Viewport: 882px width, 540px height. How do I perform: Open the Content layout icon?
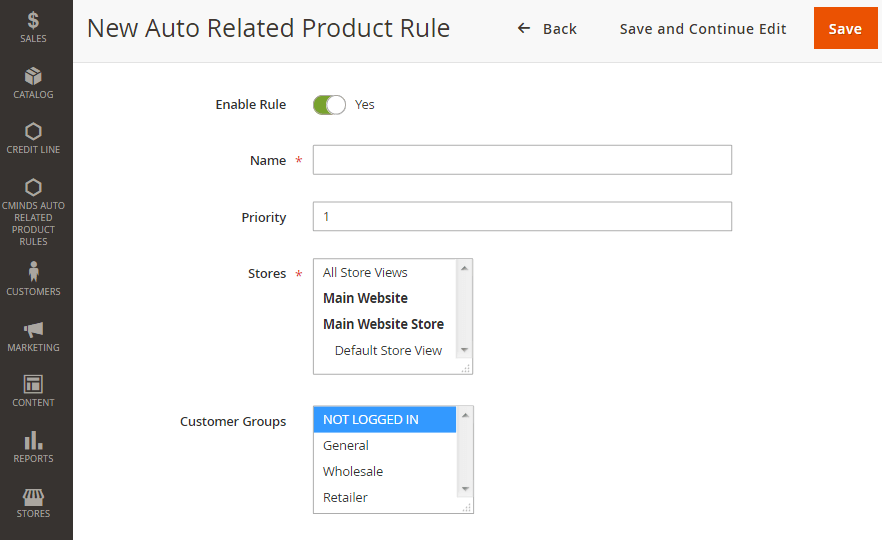(33, 384)
